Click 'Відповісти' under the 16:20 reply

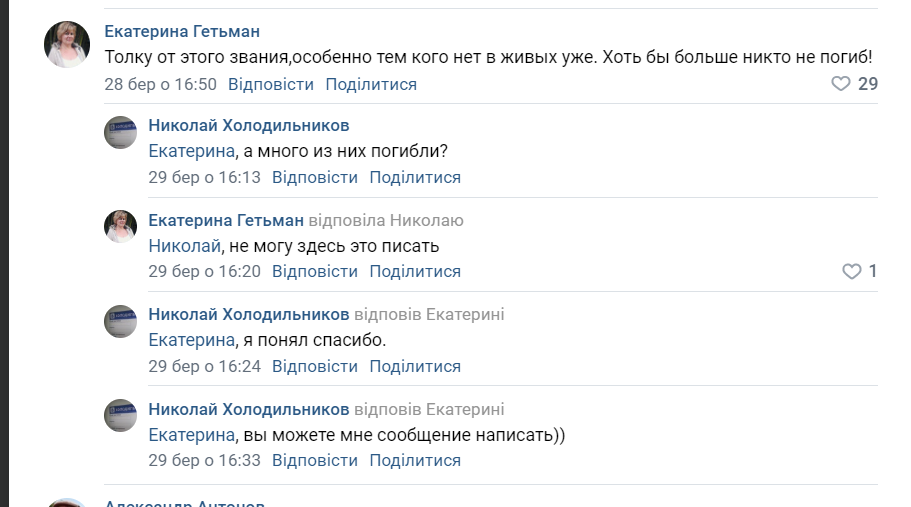[x=315, y=271]
